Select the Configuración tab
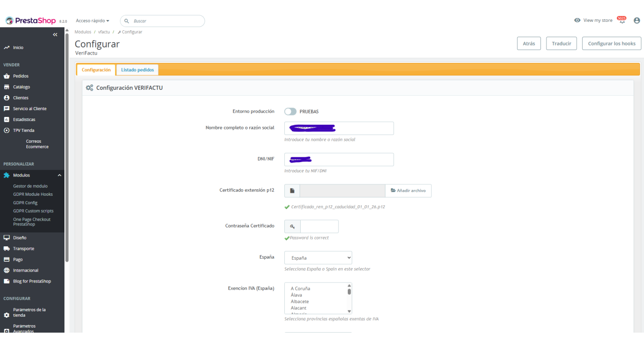 coord(96,70)
